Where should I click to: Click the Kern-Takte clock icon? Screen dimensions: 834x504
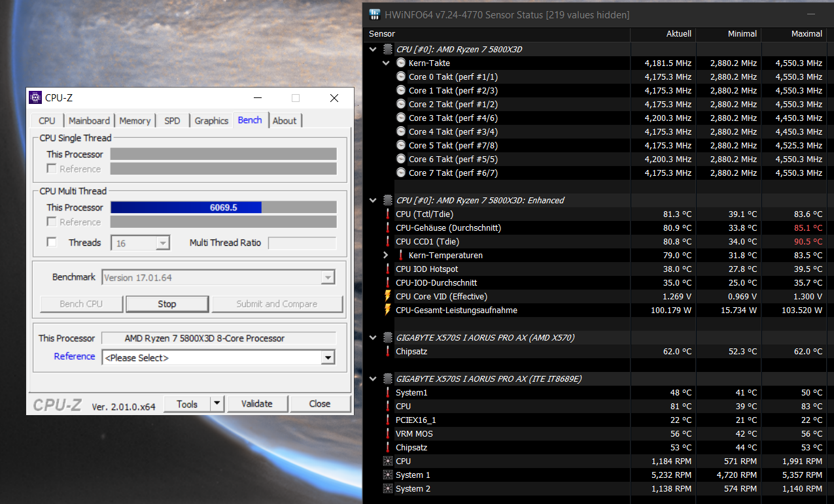401,63
